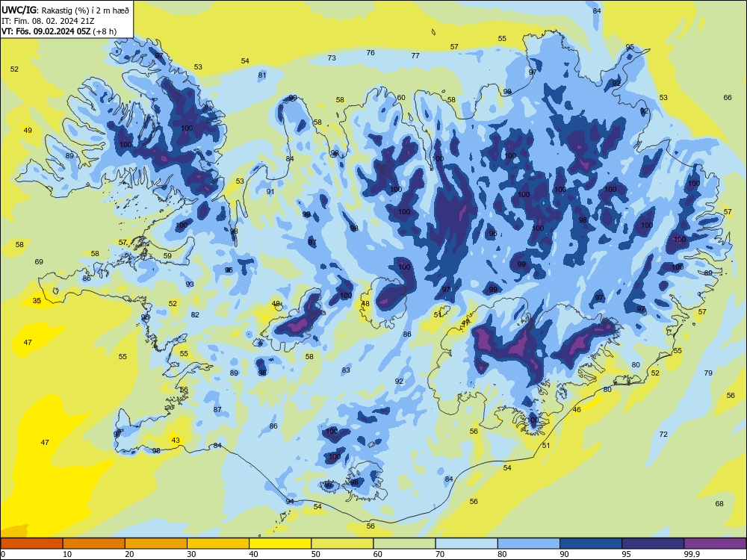This screenshot has width=747, height=560.
Task: Click the value 46 on the southeast coast
Action: [577, 409]
